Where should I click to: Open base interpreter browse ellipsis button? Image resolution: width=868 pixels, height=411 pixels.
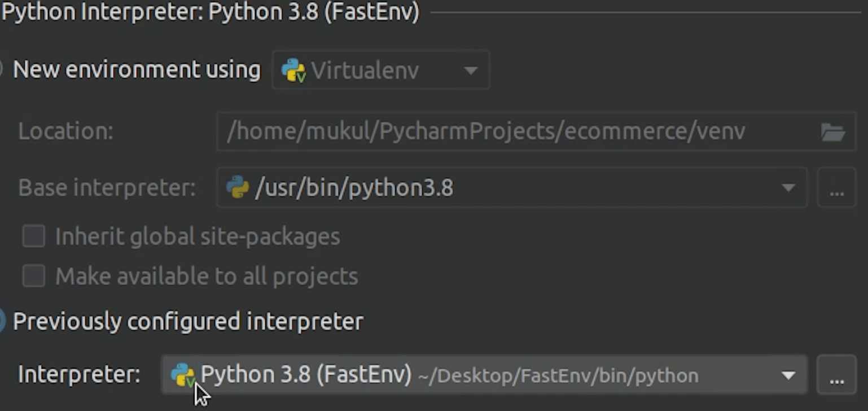tap(836, 188)
